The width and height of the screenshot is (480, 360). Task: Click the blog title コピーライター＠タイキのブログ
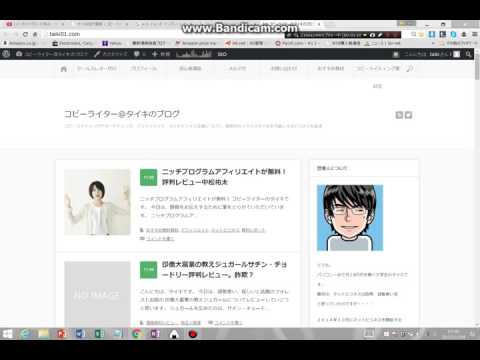click(x=122, y=114)
